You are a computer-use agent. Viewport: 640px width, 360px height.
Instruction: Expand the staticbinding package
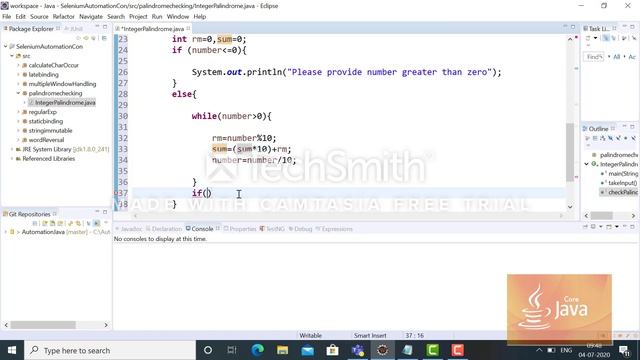(18, 121)
